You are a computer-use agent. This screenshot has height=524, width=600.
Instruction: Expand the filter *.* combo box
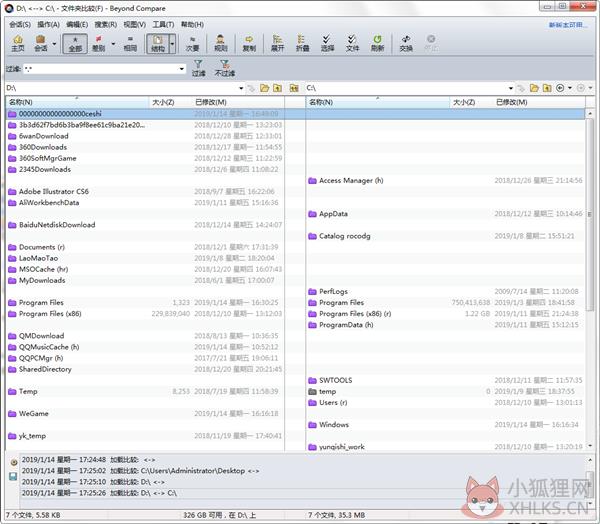tap(181, 69)
